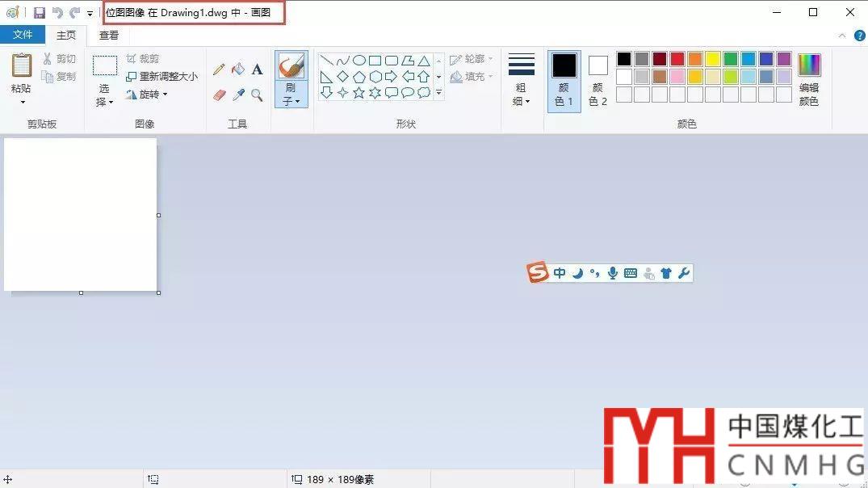Open the 文件 file menu
This screenshot has width=868, height=488.
click(x=22, y=35)
